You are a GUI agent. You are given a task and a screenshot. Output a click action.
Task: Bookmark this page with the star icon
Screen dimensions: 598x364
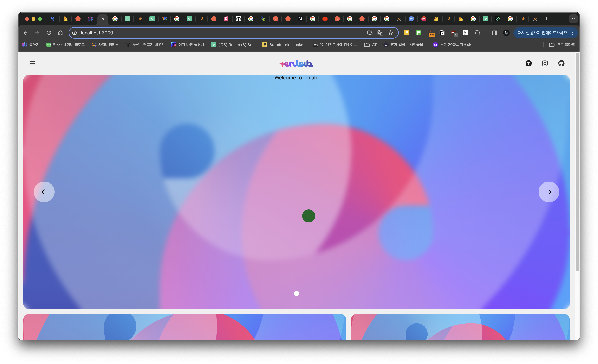[390, 33]
